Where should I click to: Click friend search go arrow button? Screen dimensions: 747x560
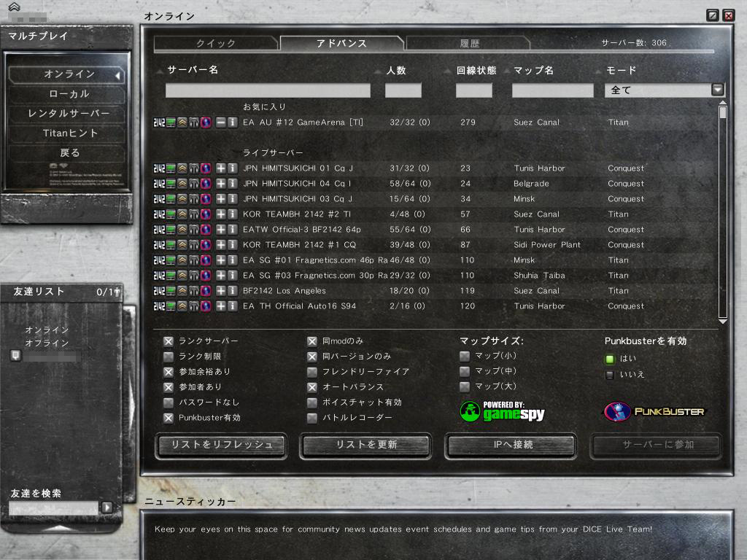coord(107,507)
